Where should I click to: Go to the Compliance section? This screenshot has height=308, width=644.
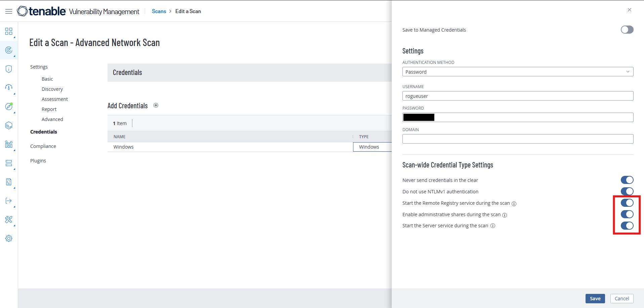point(43,146)
